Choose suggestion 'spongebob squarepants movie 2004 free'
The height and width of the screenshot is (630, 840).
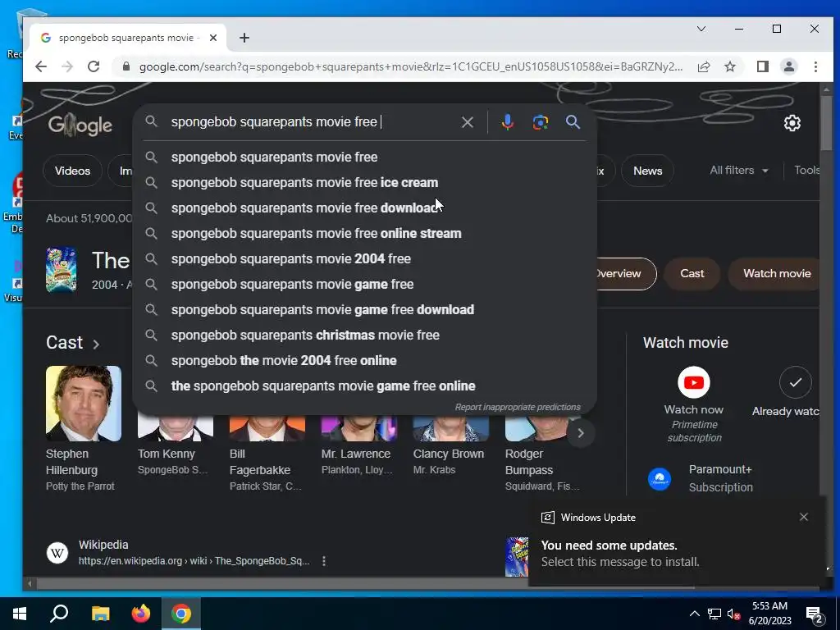[364, 258]
